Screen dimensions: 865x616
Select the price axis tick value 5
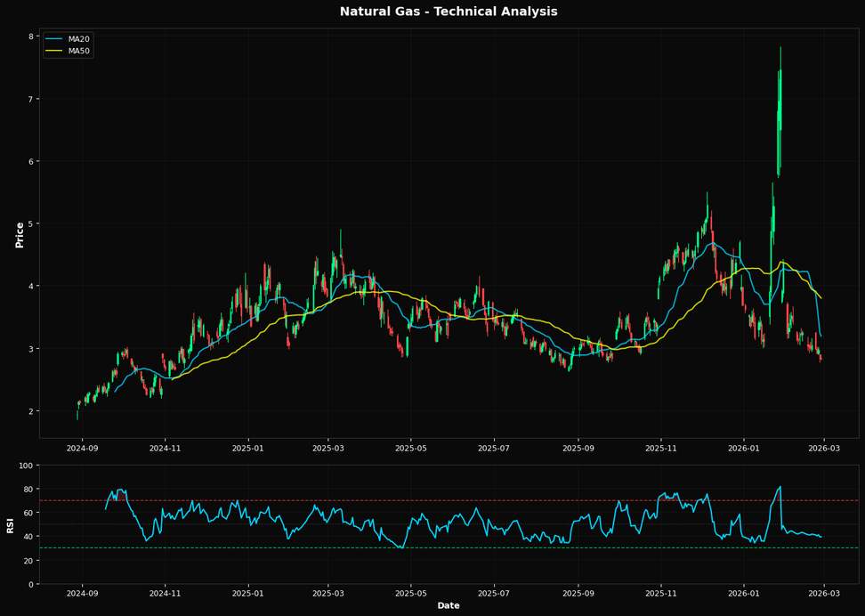click(31, 223)
